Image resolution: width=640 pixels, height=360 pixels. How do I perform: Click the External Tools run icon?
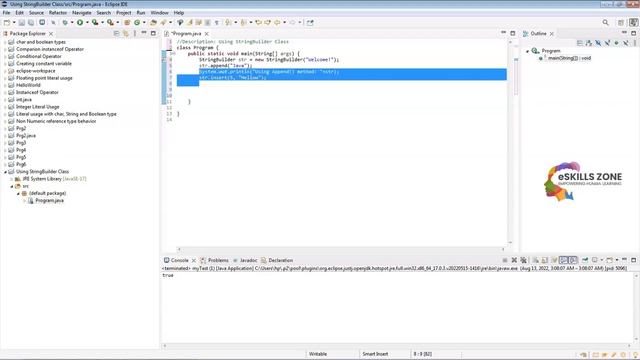(110, 23)
